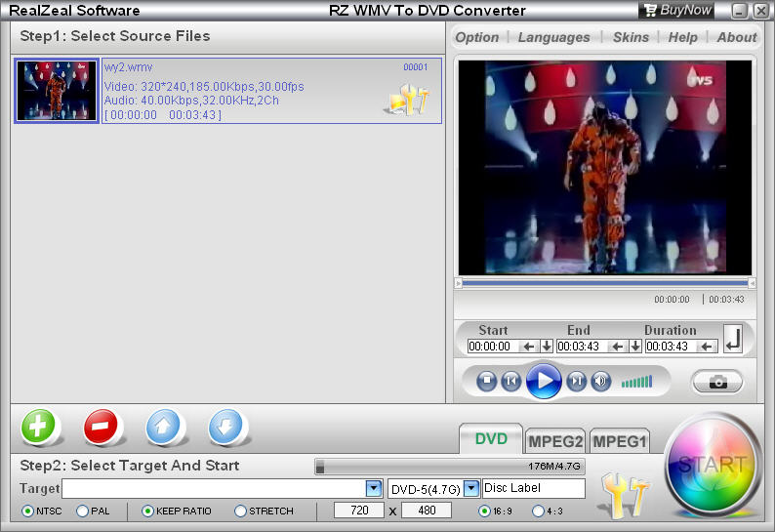Open the Help menu
This screenshot has width=775, height=532.
(682, 37)
